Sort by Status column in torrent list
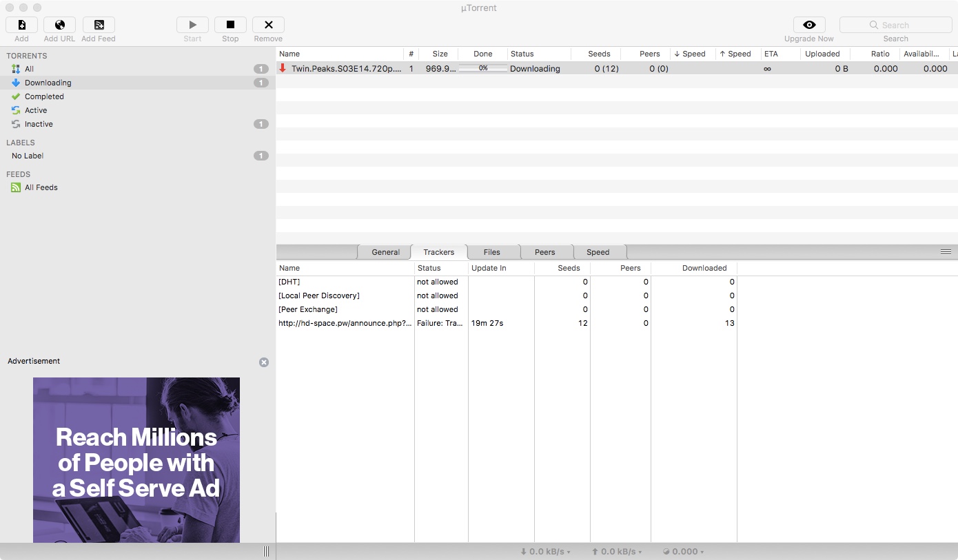958x560 pixels. [539, 54]
